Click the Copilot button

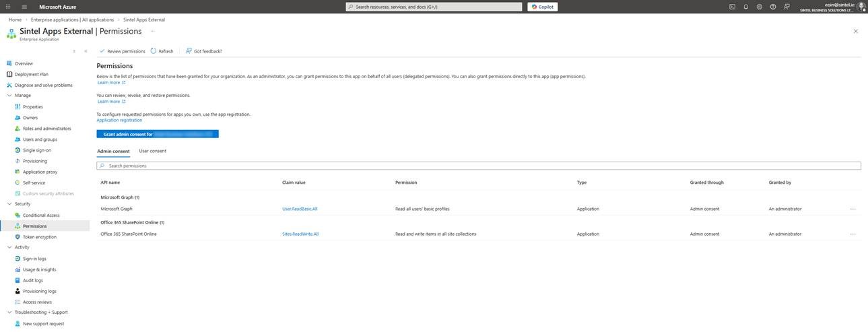tap(542, 7)
